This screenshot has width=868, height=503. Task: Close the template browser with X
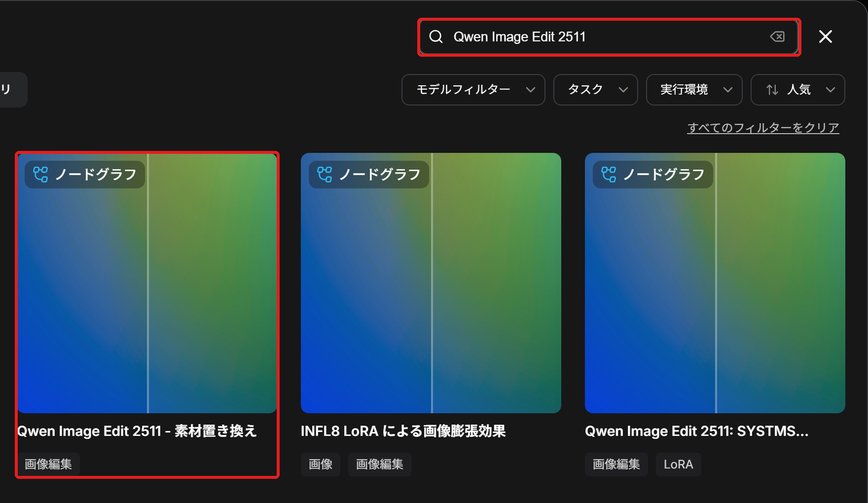point(825,36)
